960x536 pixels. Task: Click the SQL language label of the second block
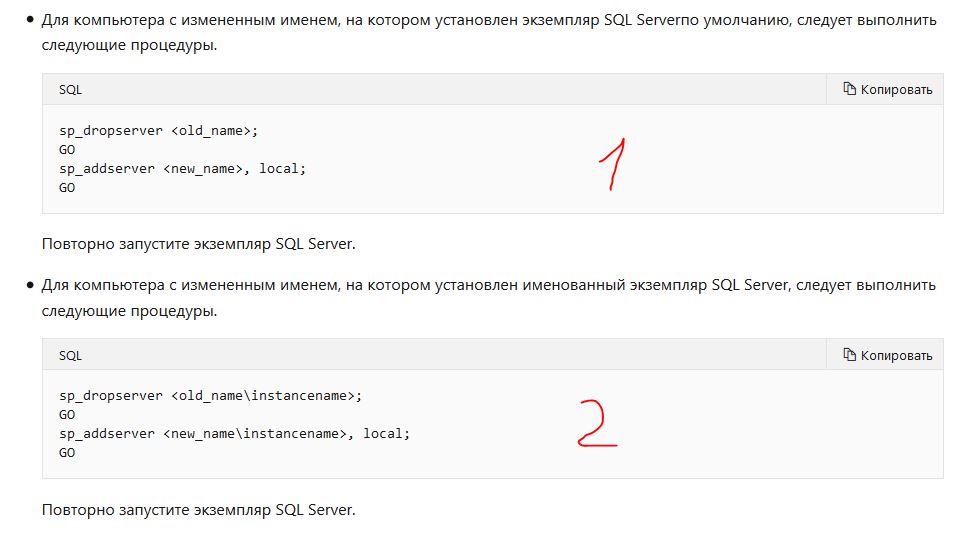coord(70,355)
